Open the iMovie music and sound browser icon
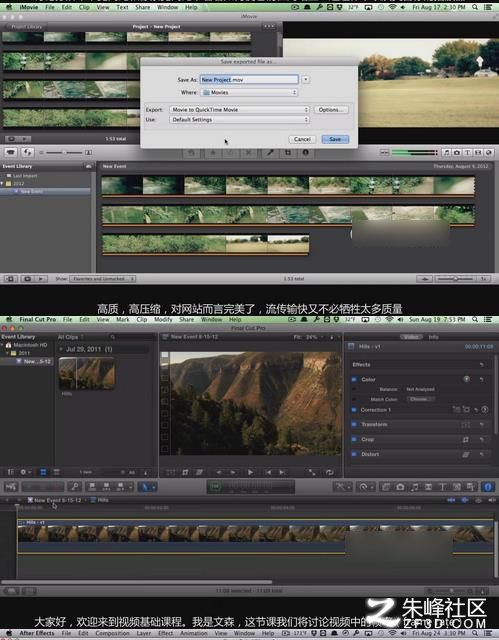 [447, 153]
